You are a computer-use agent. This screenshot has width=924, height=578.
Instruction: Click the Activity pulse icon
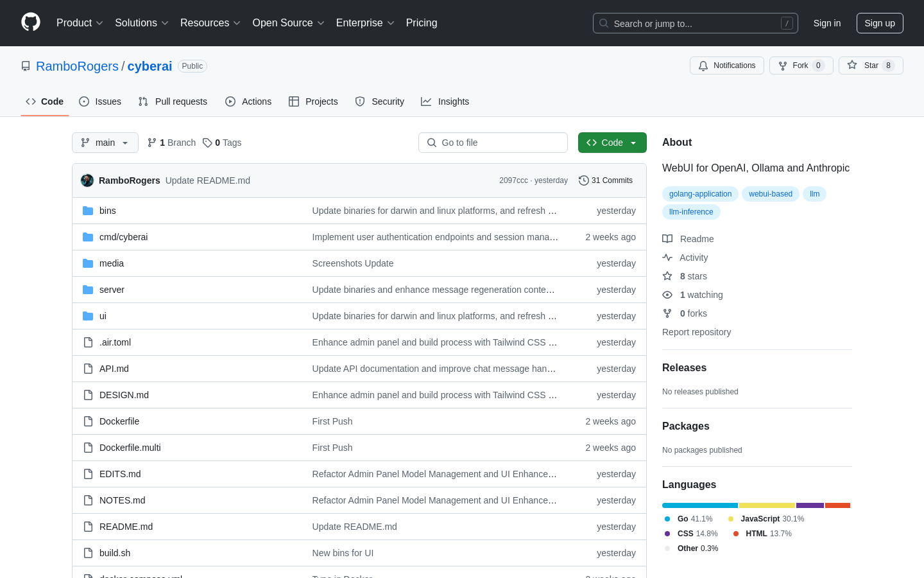667,258
